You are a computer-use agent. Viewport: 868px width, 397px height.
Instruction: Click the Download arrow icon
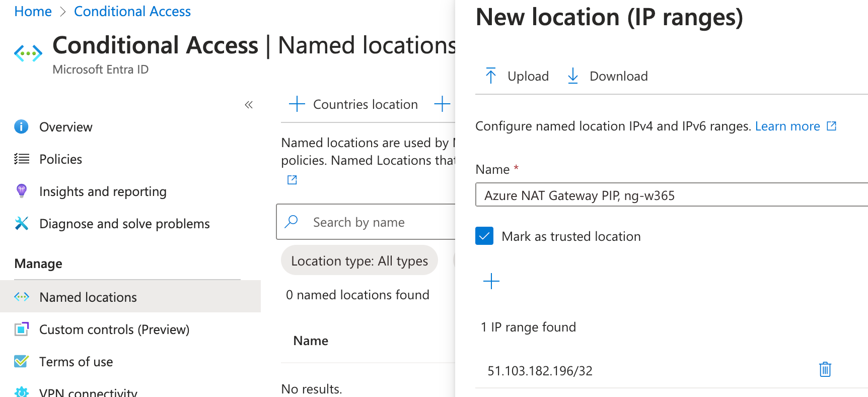click(x=572, y=76)
